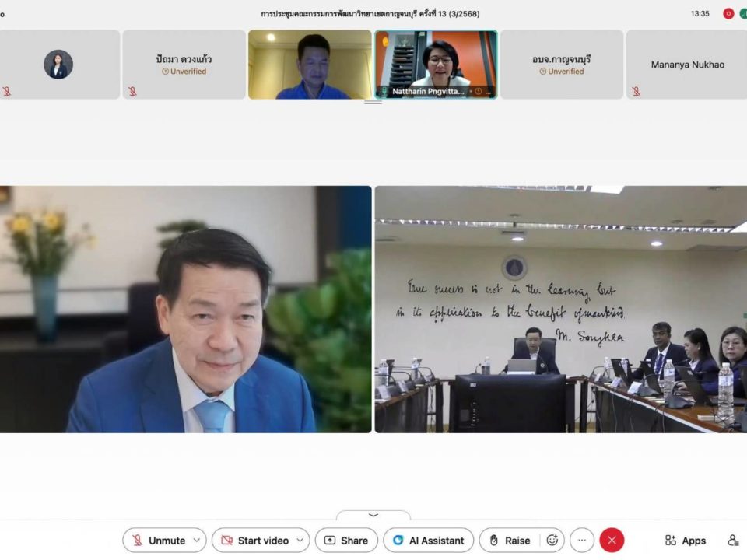Click the green microphone icon on Nattharin's tile

pos(384,91)
